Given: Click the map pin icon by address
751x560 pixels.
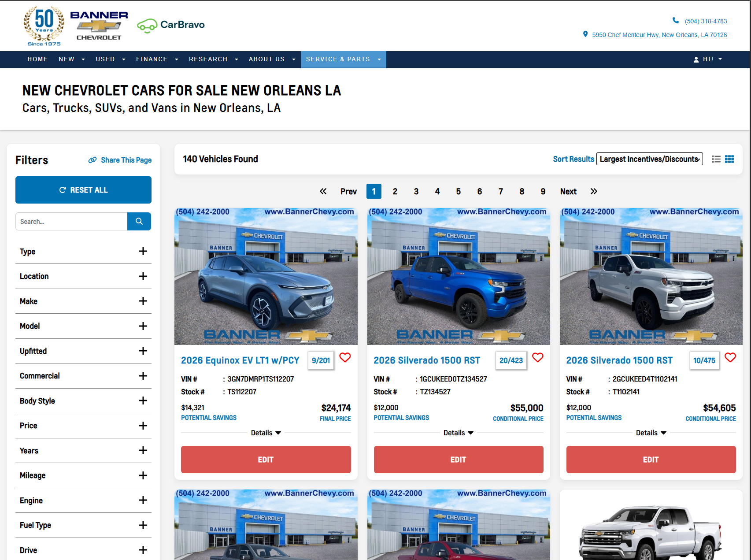Looking at the screenshot, I should [585, 34].
